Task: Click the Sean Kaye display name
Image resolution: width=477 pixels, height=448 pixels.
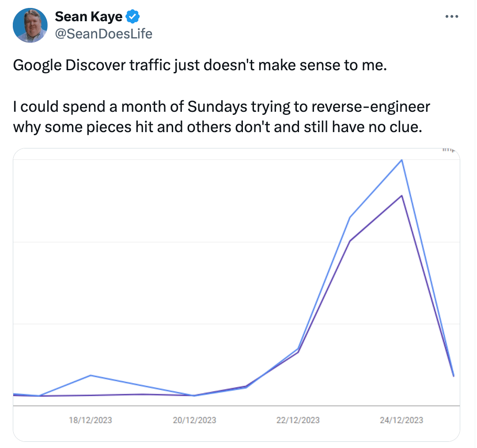Action: coord(88,16)
